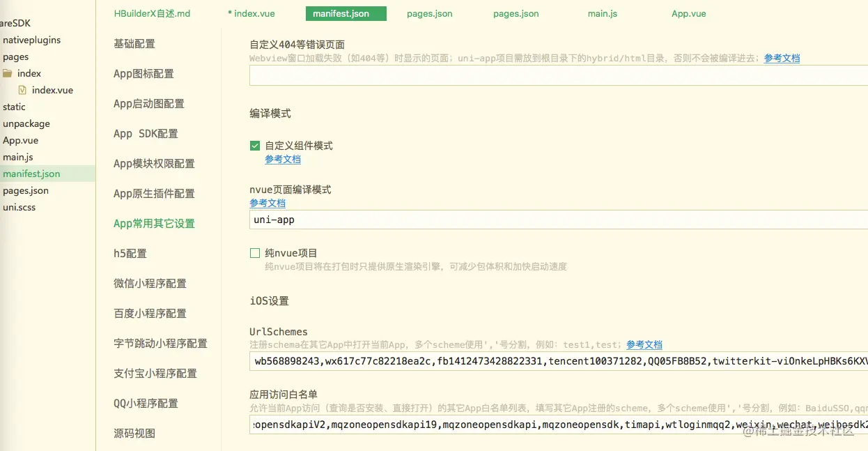Click the 自定义404等错误页面 input field
The width and height of the screenshot is (868, 451).
point(559,75)
